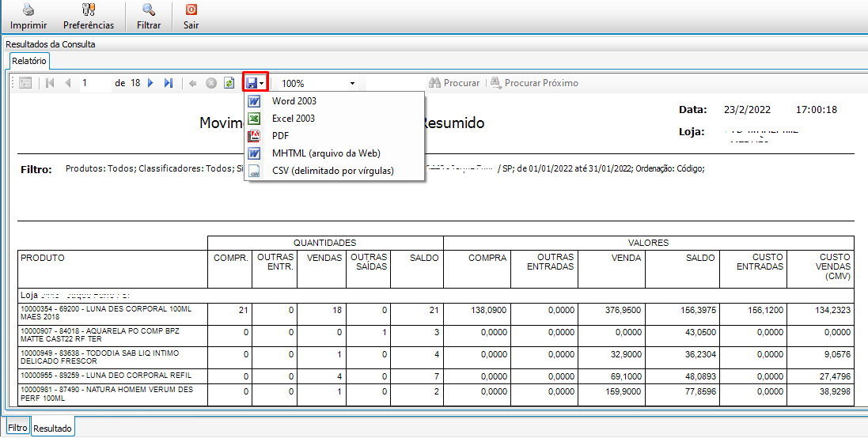868x438 pixels.
Task: Export report as Word 2003
Action: point(335,101)
